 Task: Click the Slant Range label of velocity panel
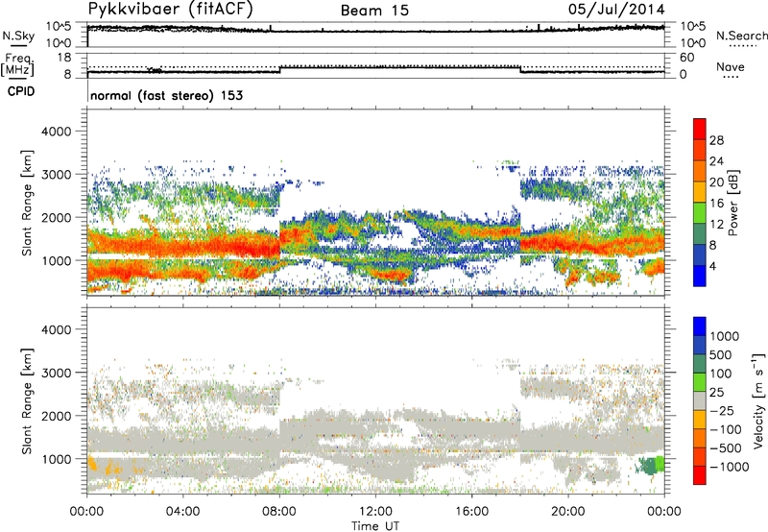click(x=27, y=401)
